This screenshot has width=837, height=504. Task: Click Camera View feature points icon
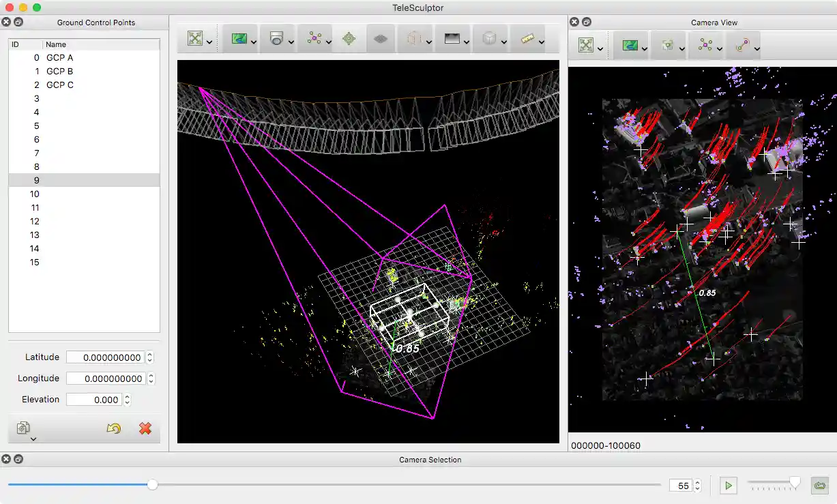668,46
